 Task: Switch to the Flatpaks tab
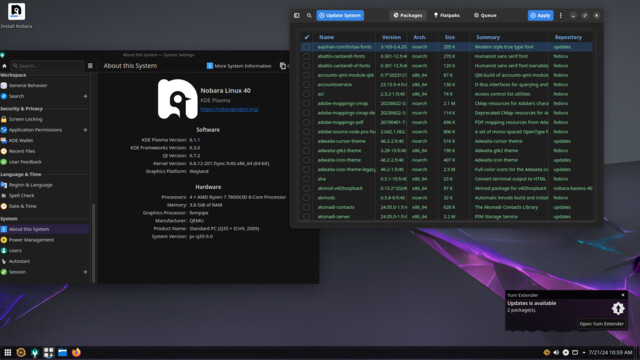(447, 16)
